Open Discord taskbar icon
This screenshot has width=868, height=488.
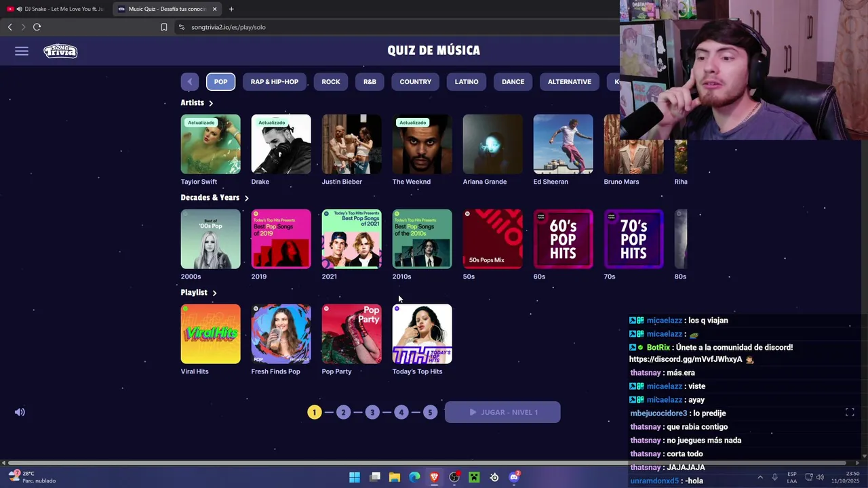coord(514,477)
